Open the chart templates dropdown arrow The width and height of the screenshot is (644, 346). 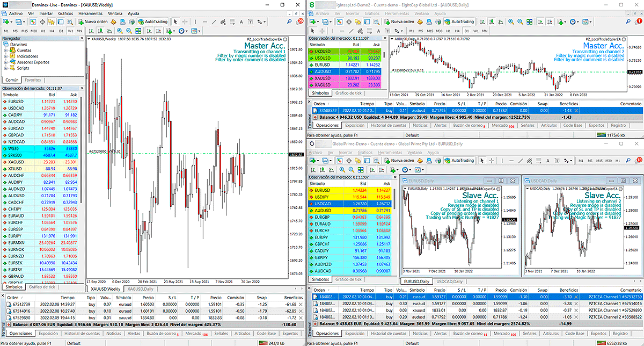(x=200, y=31)
